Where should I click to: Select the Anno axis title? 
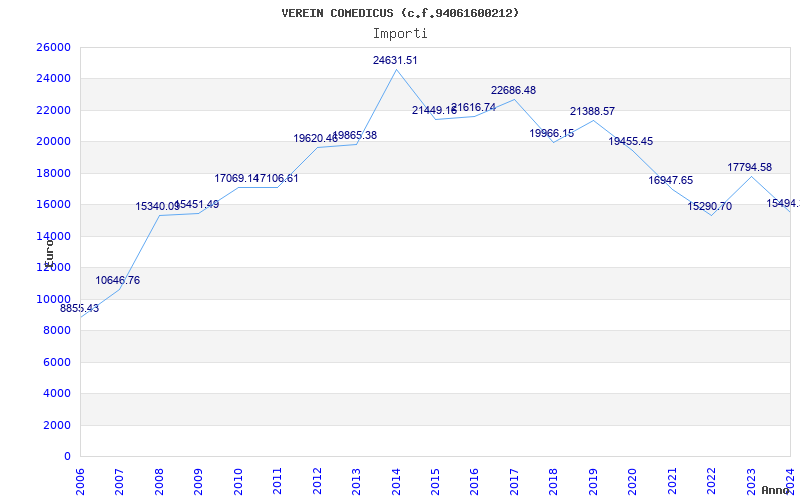(x=776, y=490)
